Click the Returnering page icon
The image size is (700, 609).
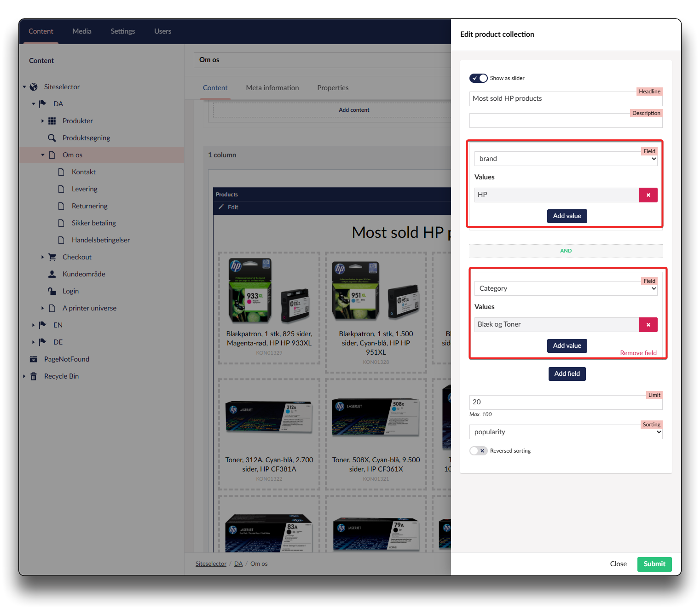(x=61, y=206)
